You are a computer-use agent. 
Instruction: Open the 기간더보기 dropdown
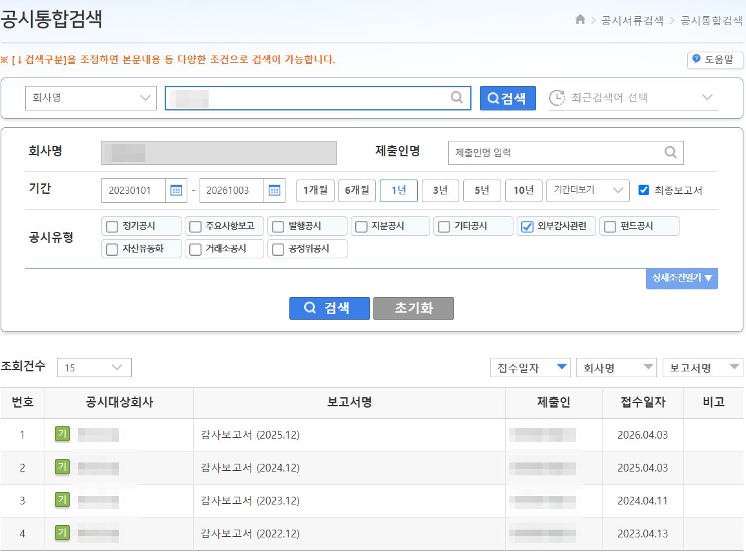588,191
